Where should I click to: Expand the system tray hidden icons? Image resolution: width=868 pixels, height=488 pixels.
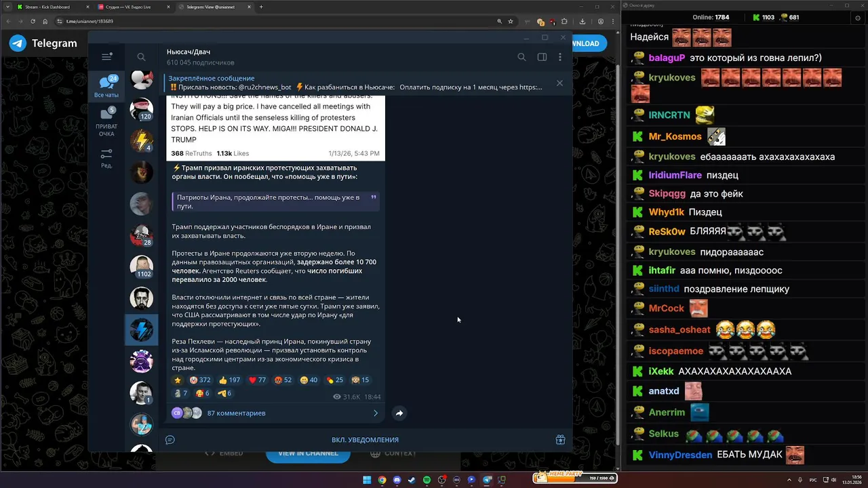(788, 480)
